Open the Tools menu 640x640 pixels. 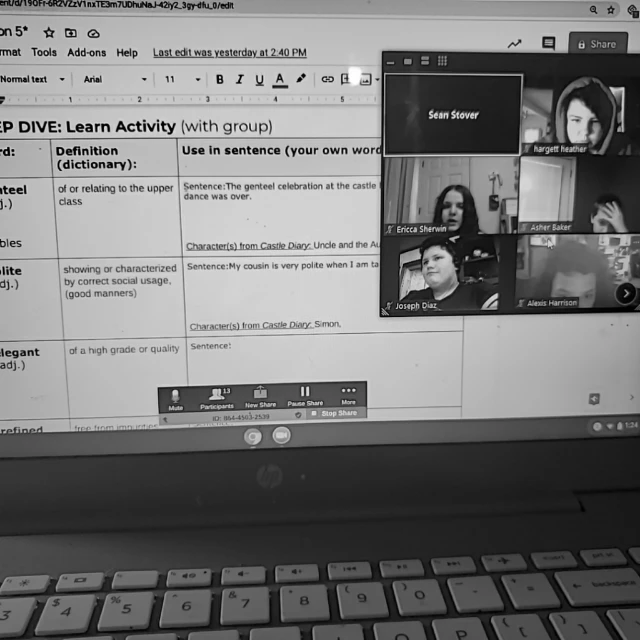[x=44, y=52]
